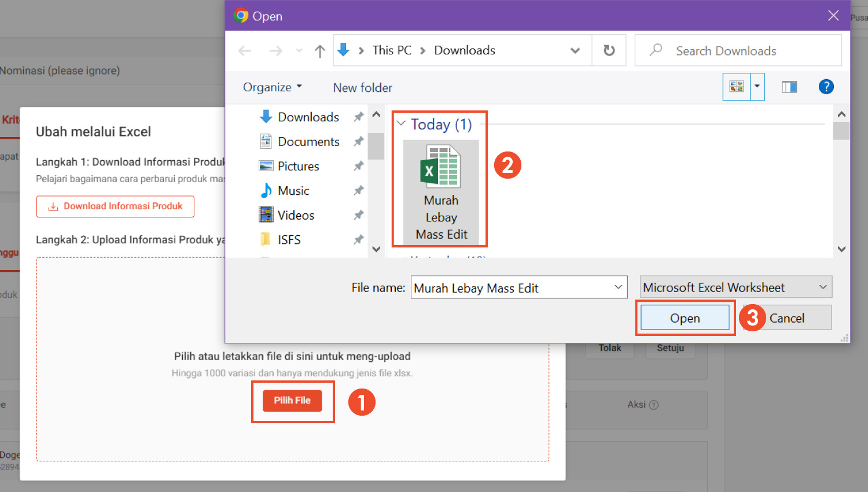
Task: Click the change view icon
Action: (737, 87)
